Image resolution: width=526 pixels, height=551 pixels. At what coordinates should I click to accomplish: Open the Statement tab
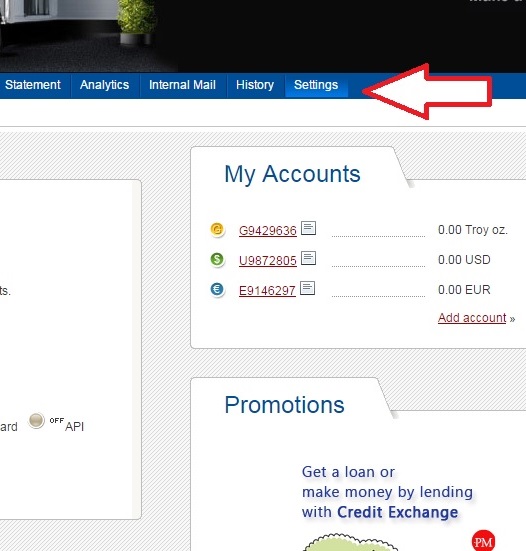click(33, 85)
